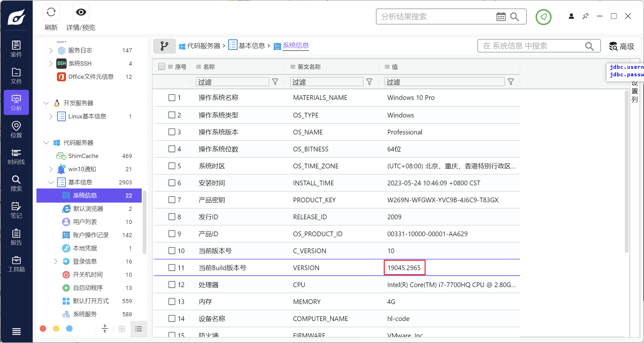The width and height of the screenshot is (644, 343).
Task: Click the blue color tag dot
Action: (69, 329)
